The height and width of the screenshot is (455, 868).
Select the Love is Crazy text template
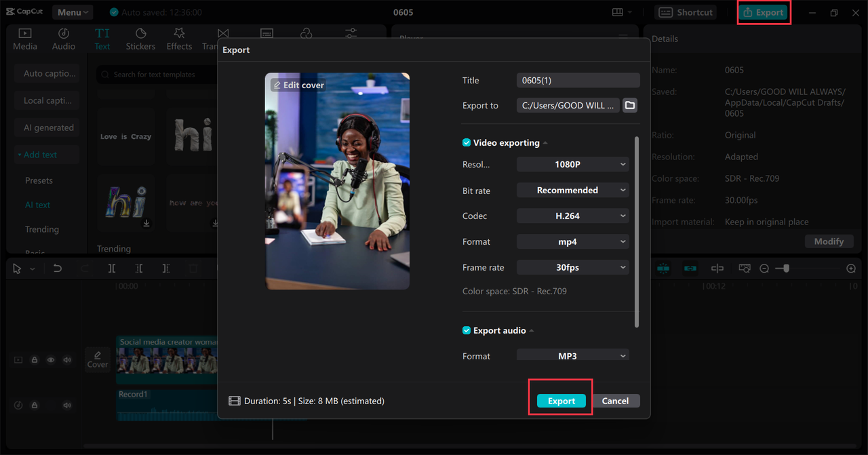pyautogui.click(x=125, y=136)
